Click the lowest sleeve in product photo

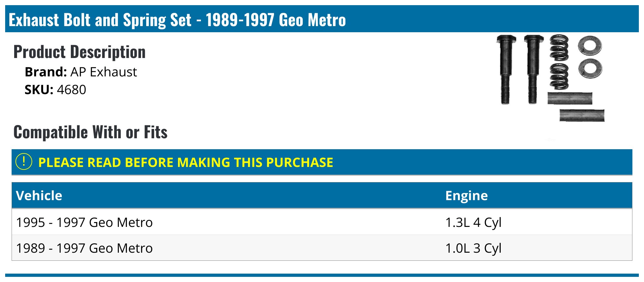(x=582, y=115)
